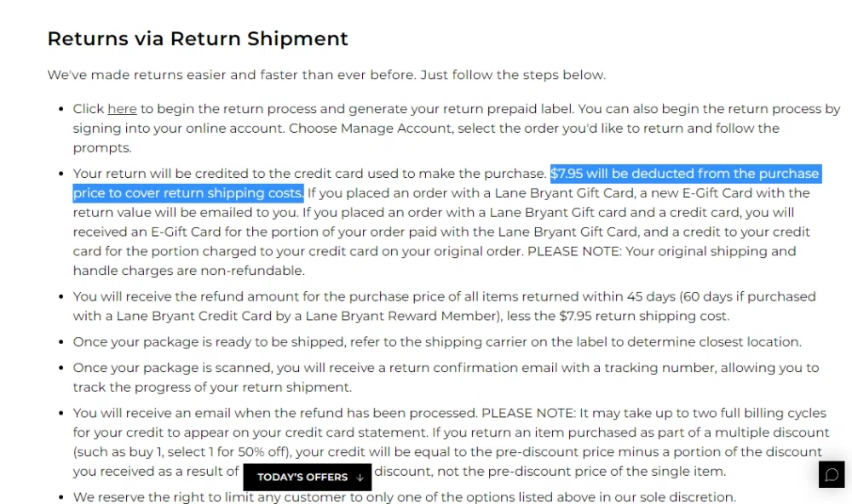Image resolution: width=852 pixels, height=504 pixels.
Task: Expand the TODAY'S OFFERS banner
Action: tap(307, 477)
